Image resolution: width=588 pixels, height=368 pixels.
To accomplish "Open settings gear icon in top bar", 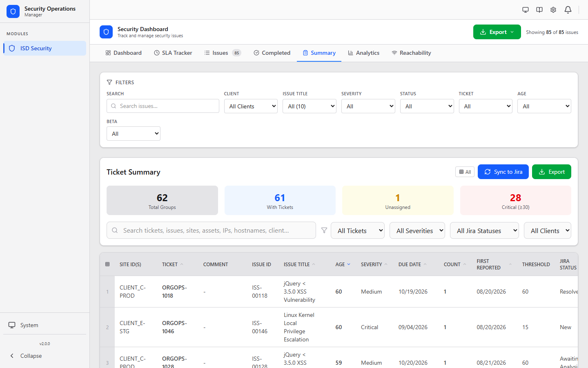I will (553, 10).
